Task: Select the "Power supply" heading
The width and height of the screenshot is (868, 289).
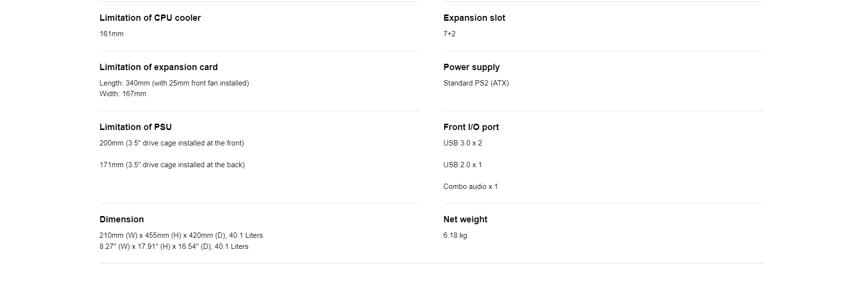Action: click(471, 67)
